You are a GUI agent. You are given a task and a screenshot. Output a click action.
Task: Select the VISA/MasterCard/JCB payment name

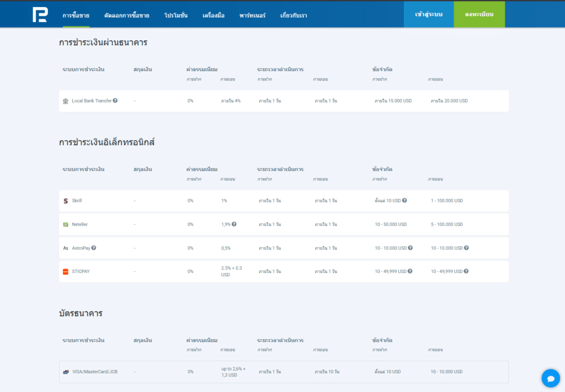(95, 372)
